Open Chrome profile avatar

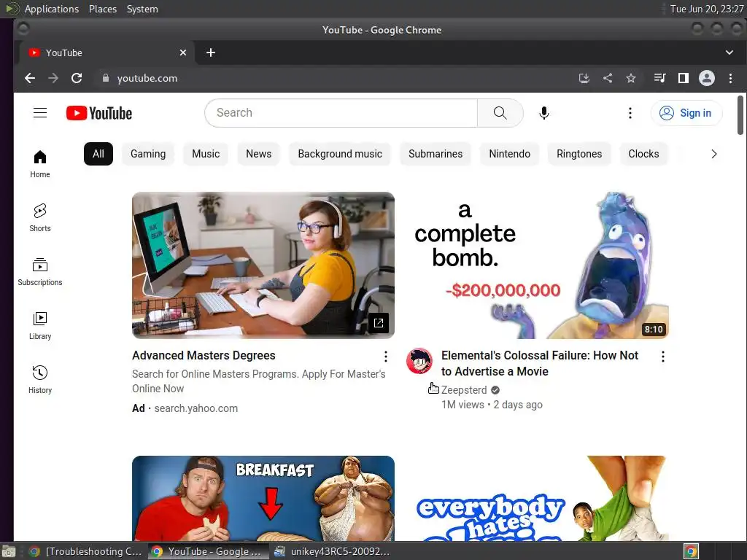[706, 78]
